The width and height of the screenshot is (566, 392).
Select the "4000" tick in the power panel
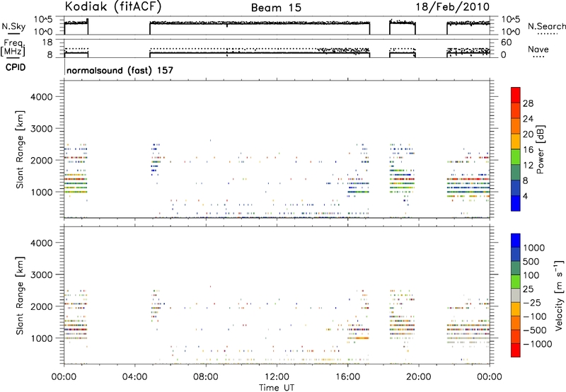42,97
